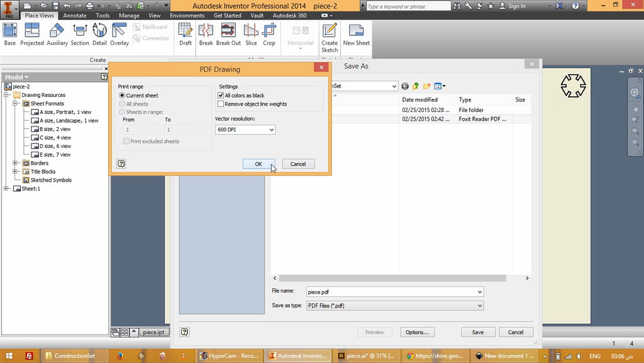Viewport: 644px width, 363px height.
Task: Click the keyword search field
Action: [408, 6]
